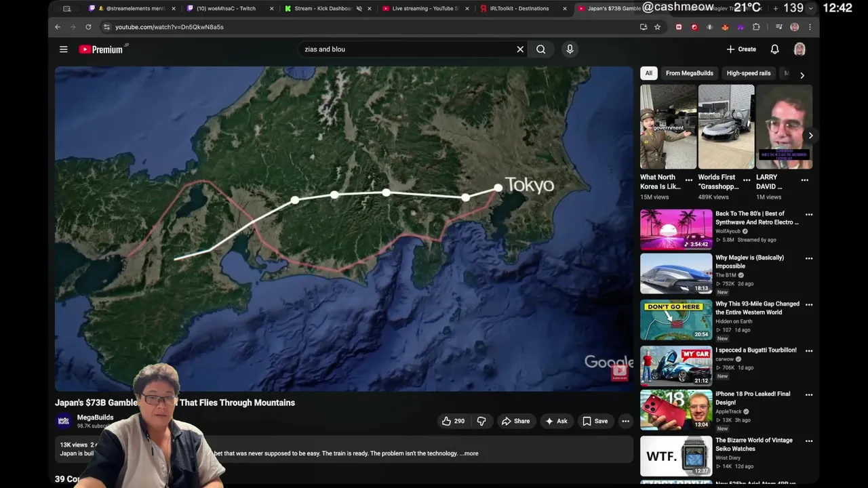Open Back To The 80's video thumbnail
This screenshot has width=868, height=488.
(x=676, y=229)
